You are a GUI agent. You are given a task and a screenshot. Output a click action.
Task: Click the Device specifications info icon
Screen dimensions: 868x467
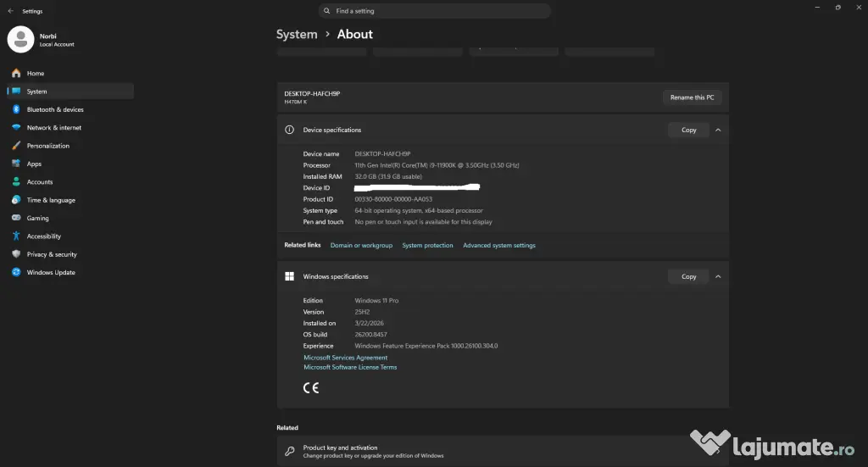click(x=290, y=130)
